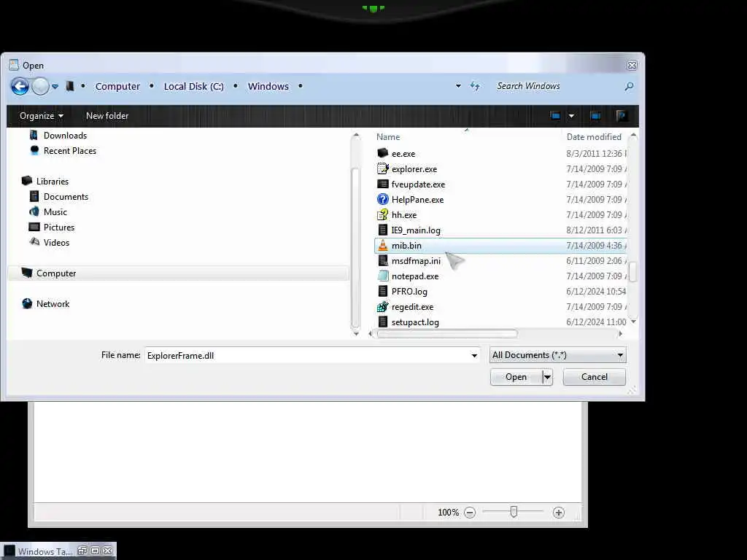
Task: Select Network in the navigation pane
Action: pos(53,304)
